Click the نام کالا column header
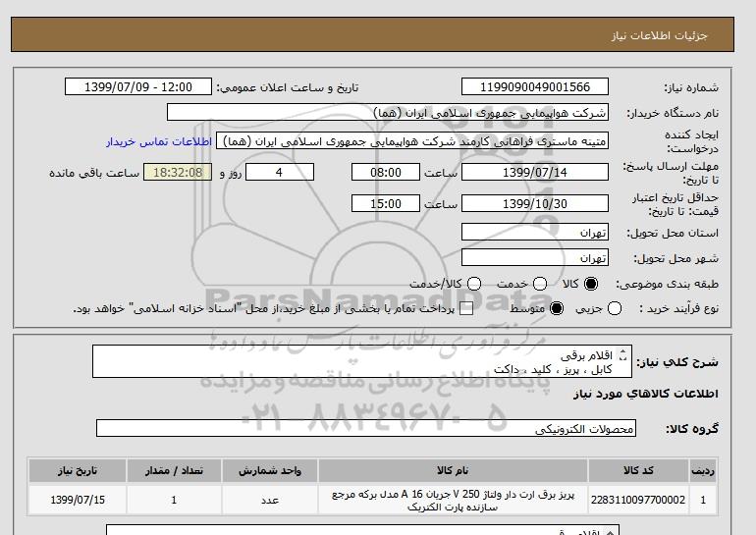Screen dimensions: 756x535 pyautogui.click(x=453, y=470)
